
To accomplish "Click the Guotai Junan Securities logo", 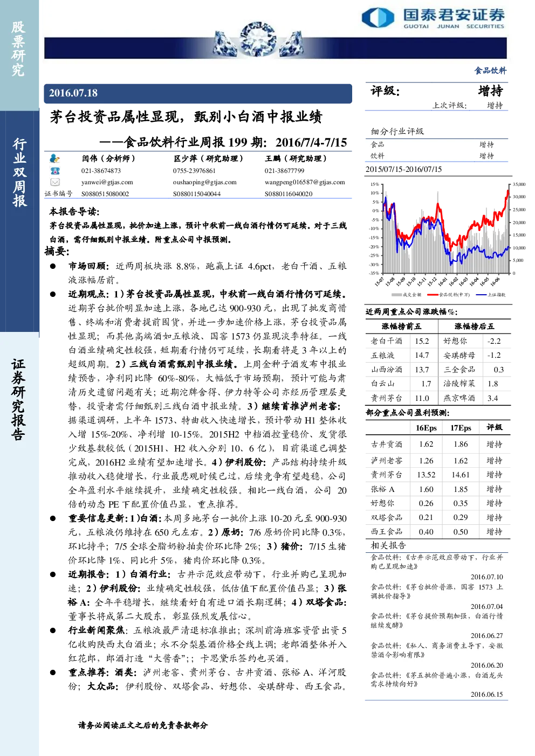I will (433, 18).
